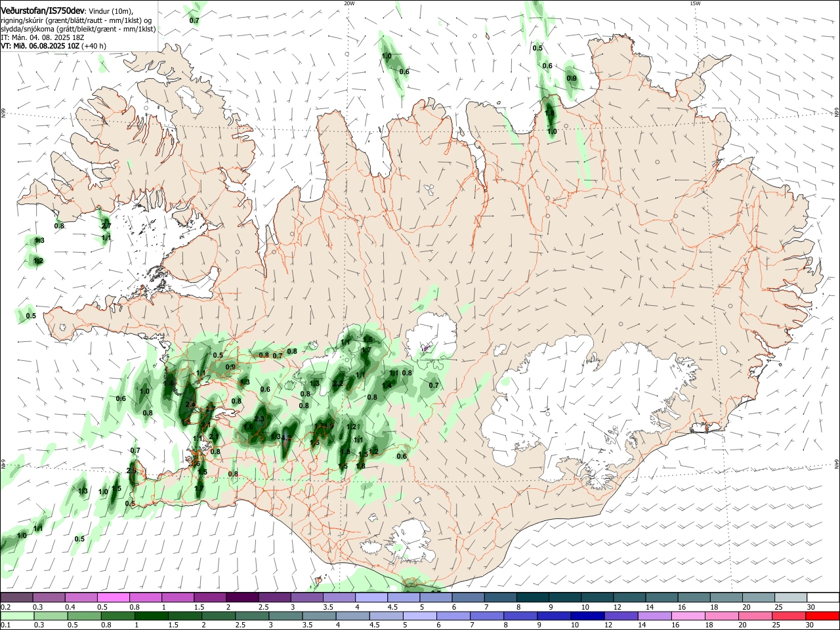840x630 pixels.
Task: Click the pale green 0.1 legend swatch
Action: point(16,616)
